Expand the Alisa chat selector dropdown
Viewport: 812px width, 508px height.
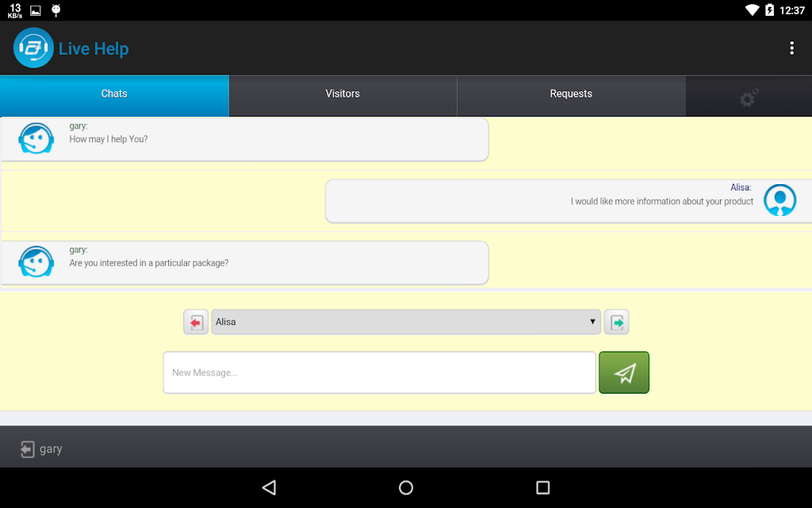[406, 322]
